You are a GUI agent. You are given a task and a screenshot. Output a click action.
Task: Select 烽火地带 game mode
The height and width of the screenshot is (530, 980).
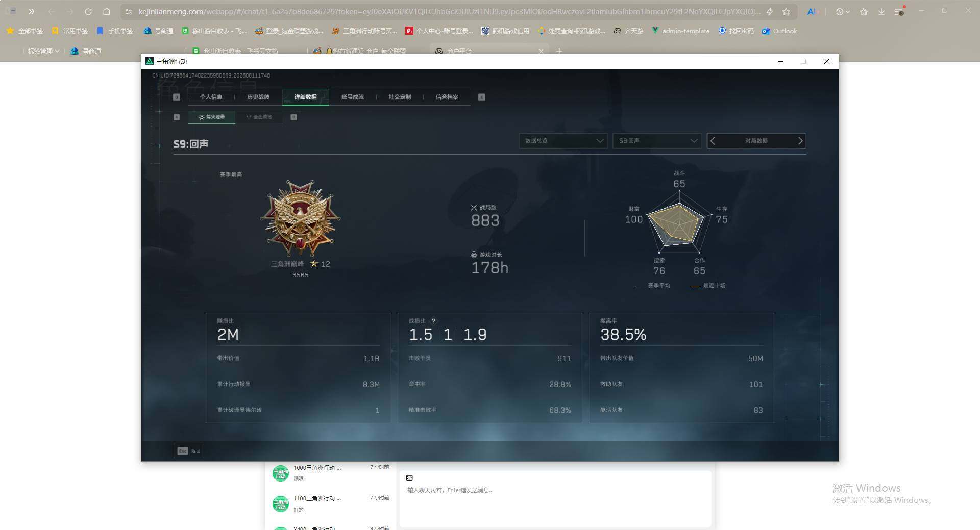pyautogui.click(x=211, y=117)
